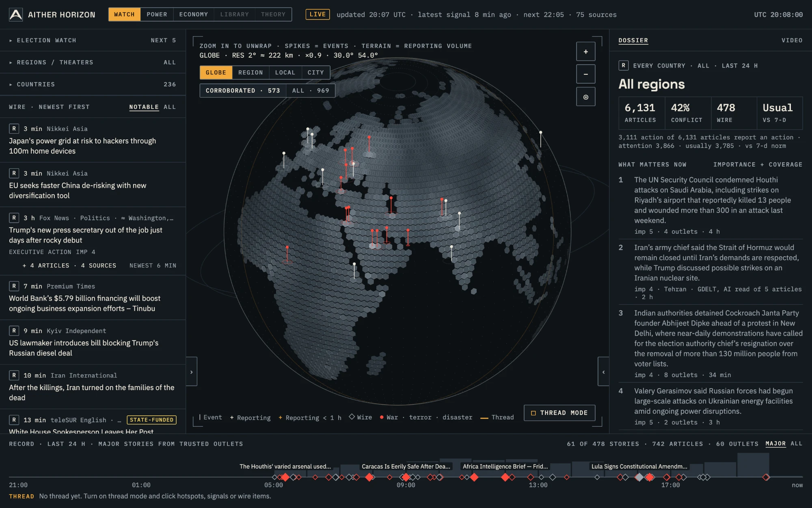Open the Strait of Hormuz item
This screenshot has height=508, width=812.
(x=710, y=271)
